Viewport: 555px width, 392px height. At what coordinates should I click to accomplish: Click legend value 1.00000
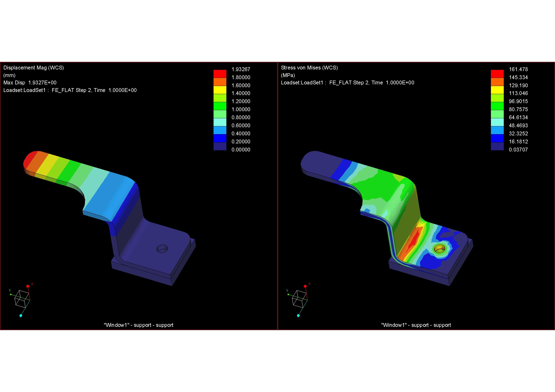(241, 109)
